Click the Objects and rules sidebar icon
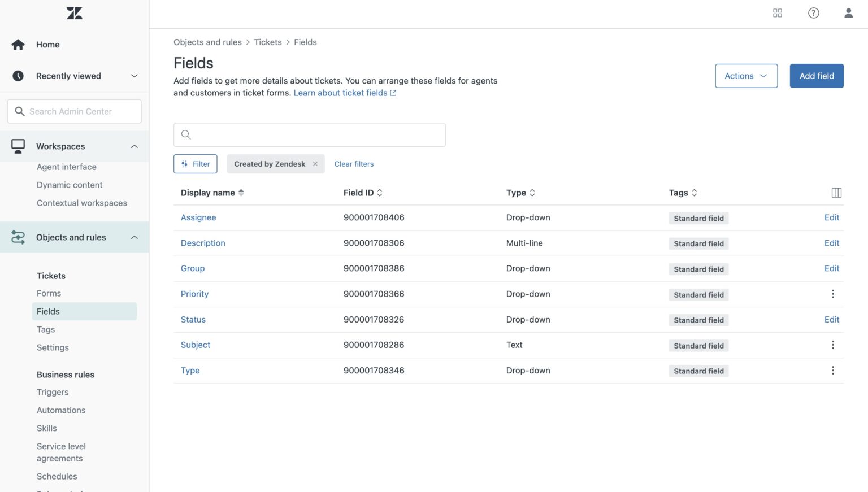 pos(18,237)
